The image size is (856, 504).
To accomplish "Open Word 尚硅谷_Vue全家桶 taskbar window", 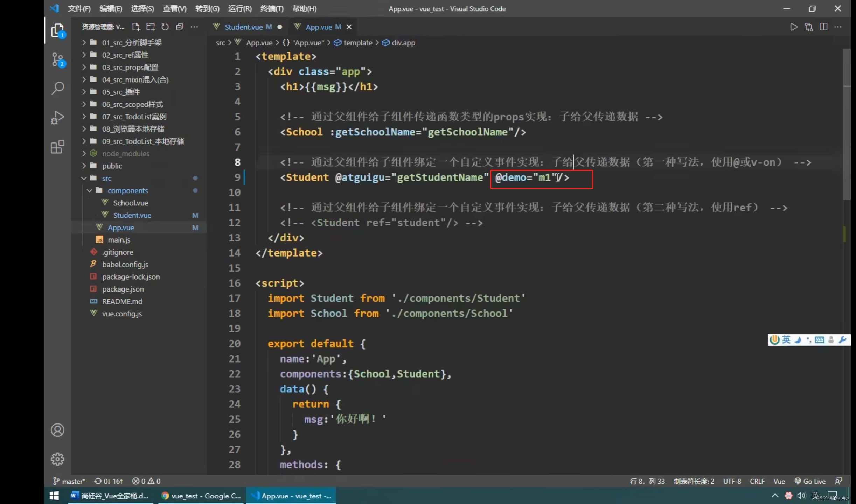I will pyautogui.click(x=111, y=496).
